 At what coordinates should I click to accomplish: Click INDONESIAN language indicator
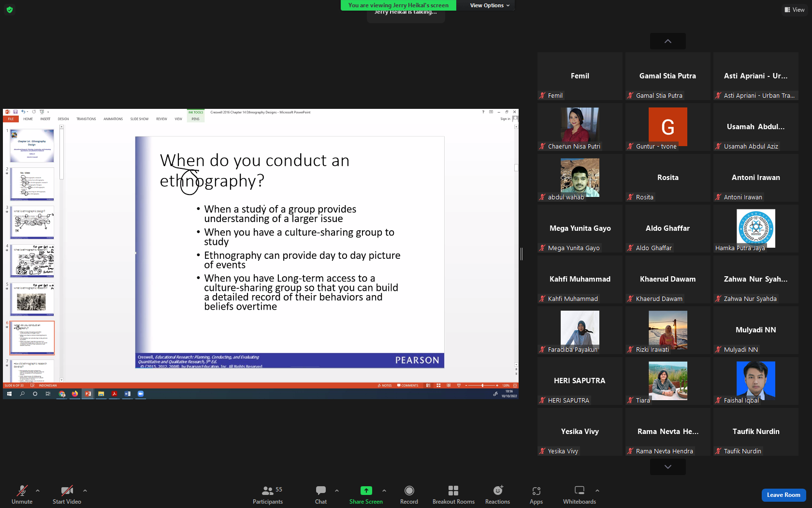(x=47, y=386)
